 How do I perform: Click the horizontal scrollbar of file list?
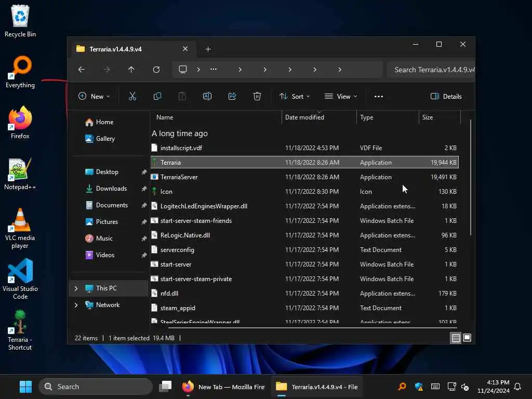[x=312, y=328]
